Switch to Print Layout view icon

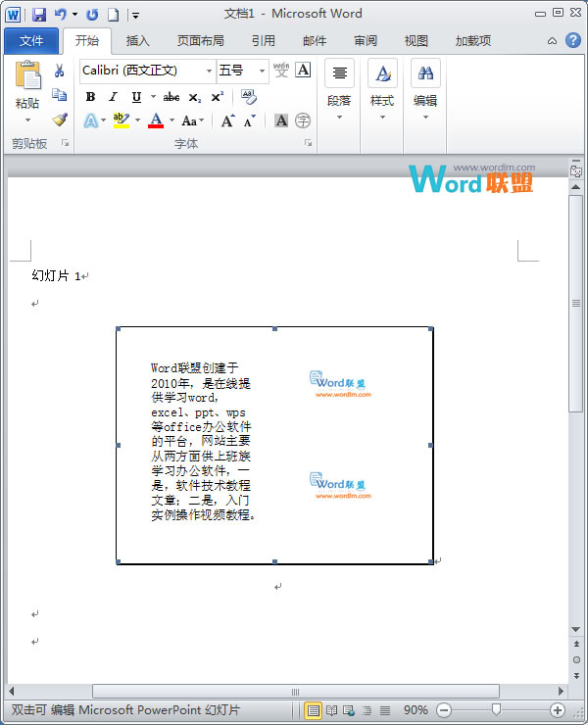(x=314, y=709)
